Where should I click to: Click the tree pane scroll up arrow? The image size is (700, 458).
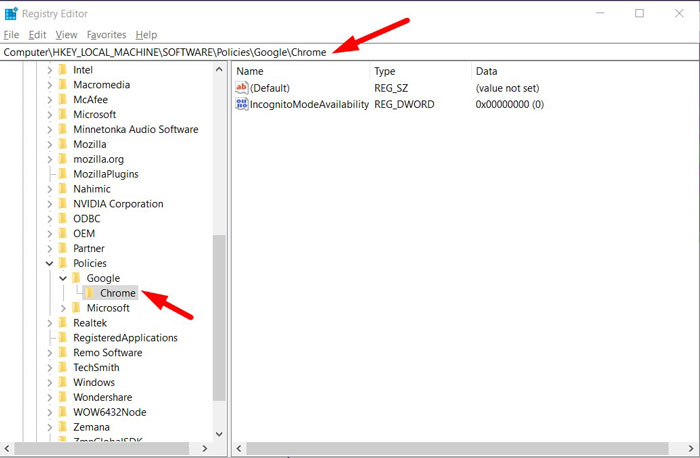tap(219, 69)
